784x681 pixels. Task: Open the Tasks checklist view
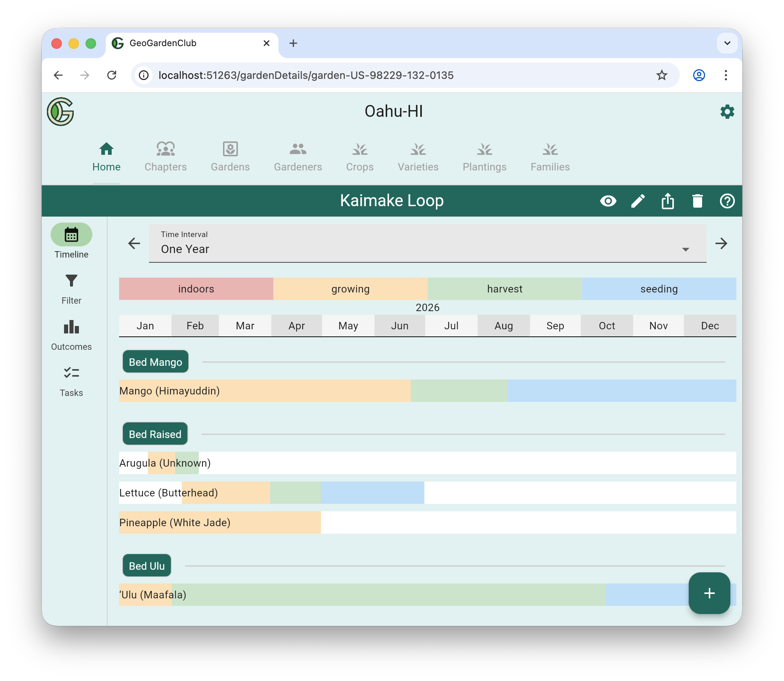pyautogui.click(x=71, y=381)
